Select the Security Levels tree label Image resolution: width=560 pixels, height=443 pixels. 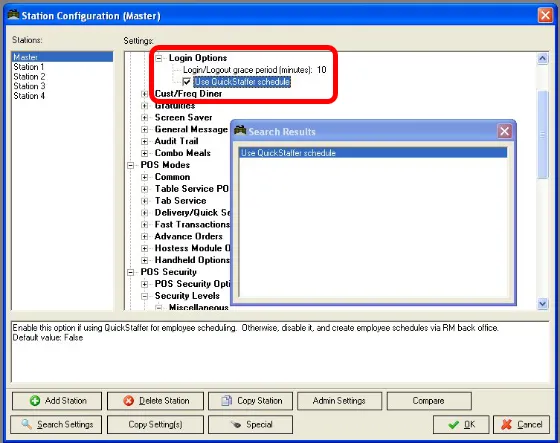coord(187,296)
